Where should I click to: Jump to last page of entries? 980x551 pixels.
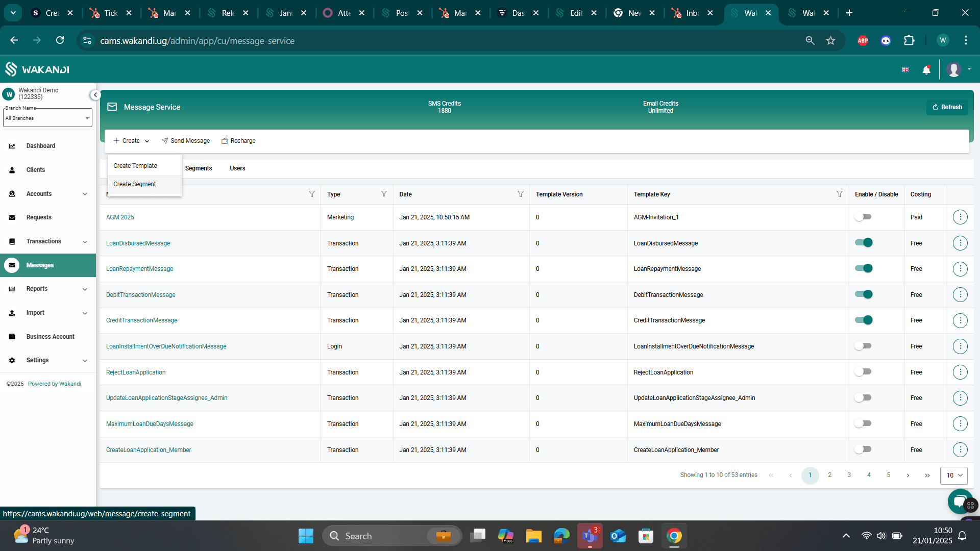tap(927, 475)
